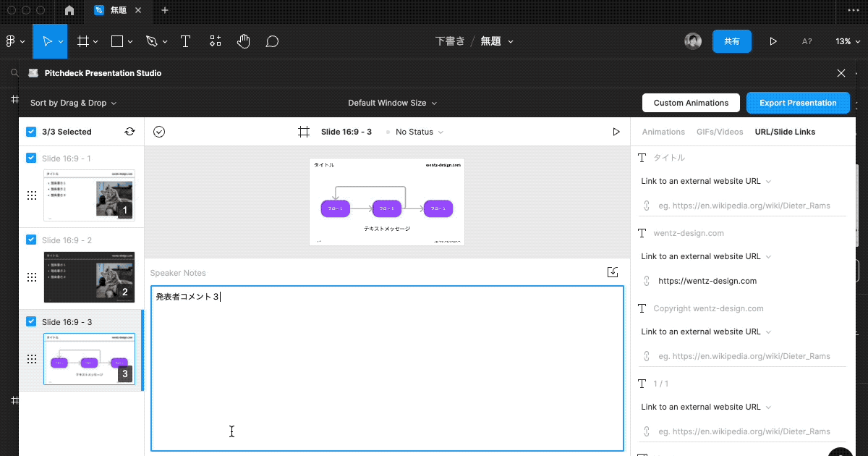Screen dimensions: 868x456
Task: Select the Frame tool
Action: pyautogui.click(x=83, y=41)
